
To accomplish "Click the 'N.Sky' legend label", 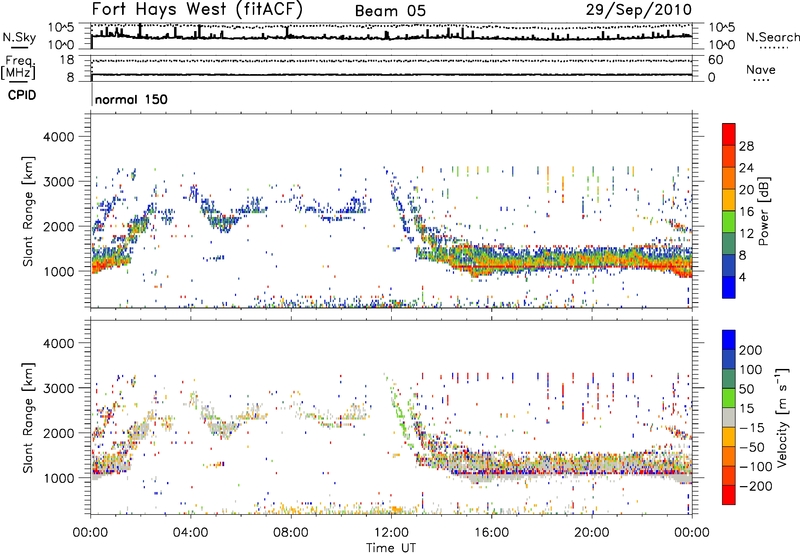I will pos(19,37).
